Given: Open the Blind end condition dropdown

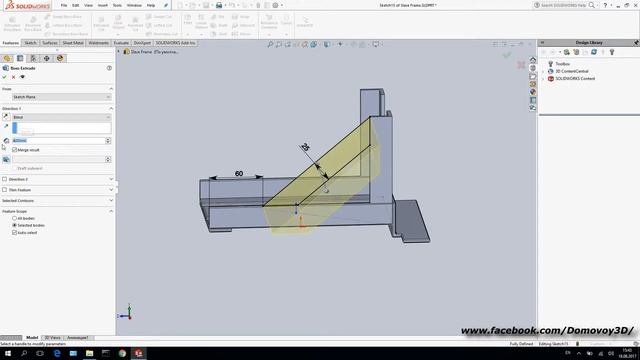Looking at the screenshot, I should 62,117.
